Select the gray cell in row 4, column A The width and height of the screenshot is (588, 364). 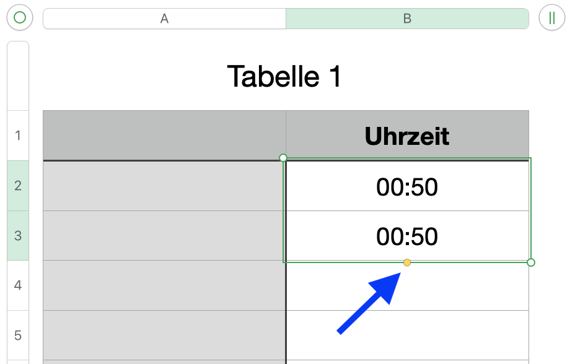coord(164,286)
